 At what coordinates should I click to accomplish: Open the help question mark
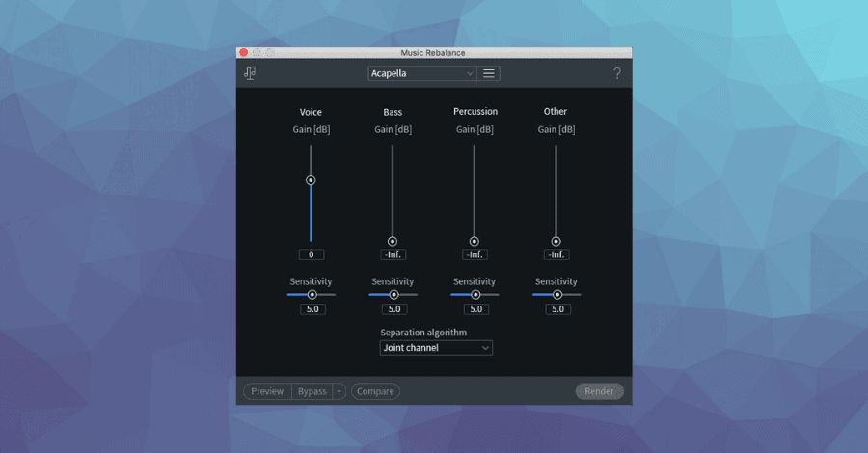617,73
